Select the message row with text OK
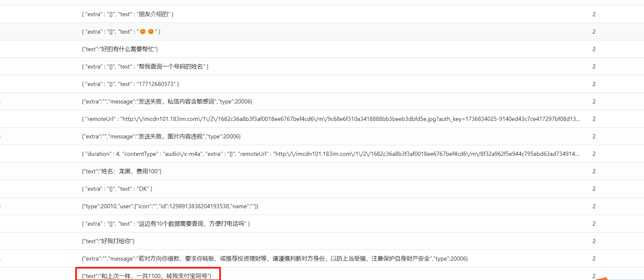This screenshot has width=644, height=280. (x=117, y=189)
